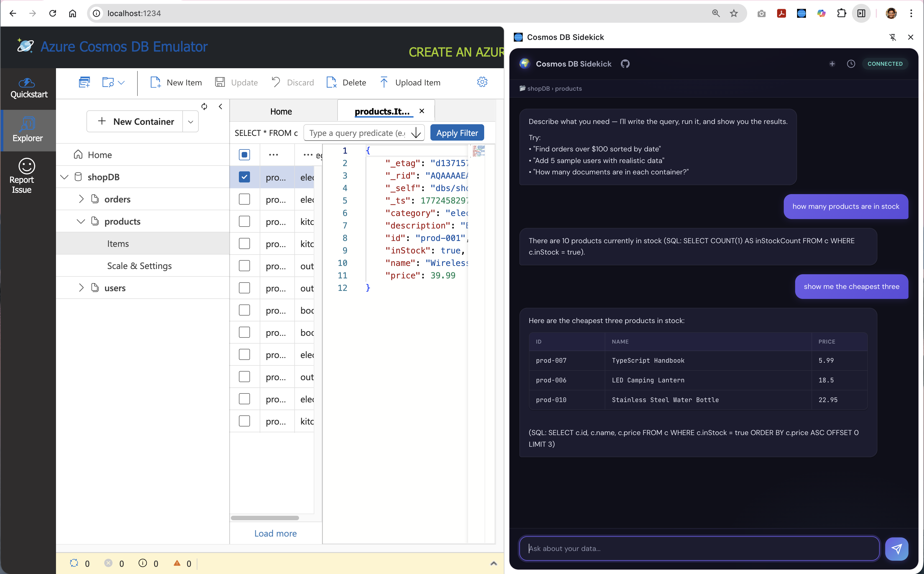Toggle the select-all items checkbox
Screen dimensions: 924x574
click(245, 154)
